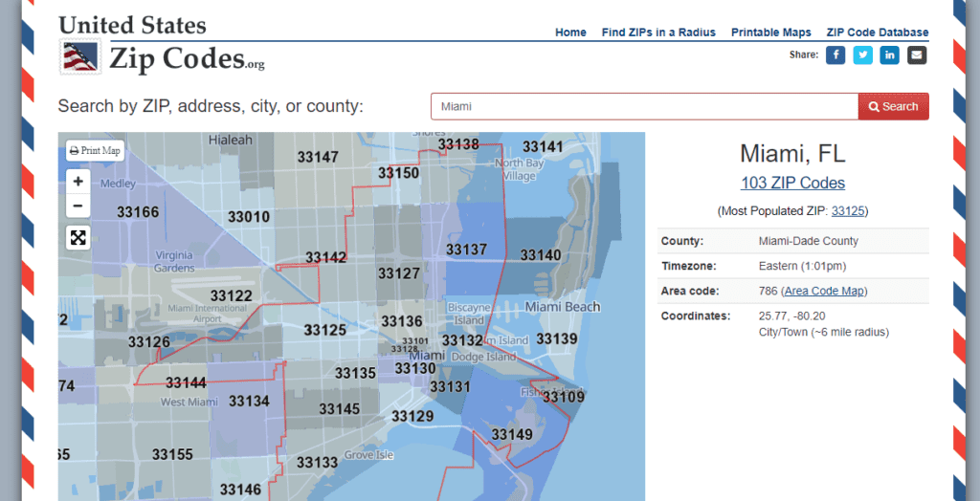Share the page on Facebook
This screenshot has width=980, height=501.
[x=835, y=55]
